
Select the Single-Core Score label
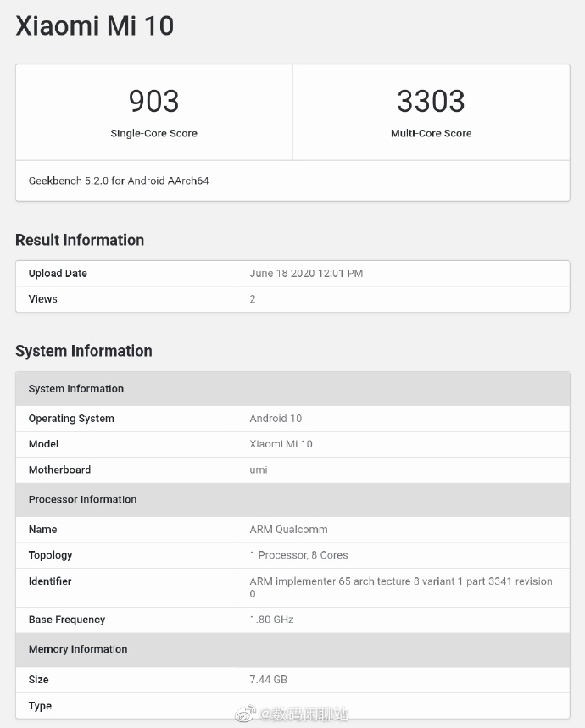[x=153, y=133]
